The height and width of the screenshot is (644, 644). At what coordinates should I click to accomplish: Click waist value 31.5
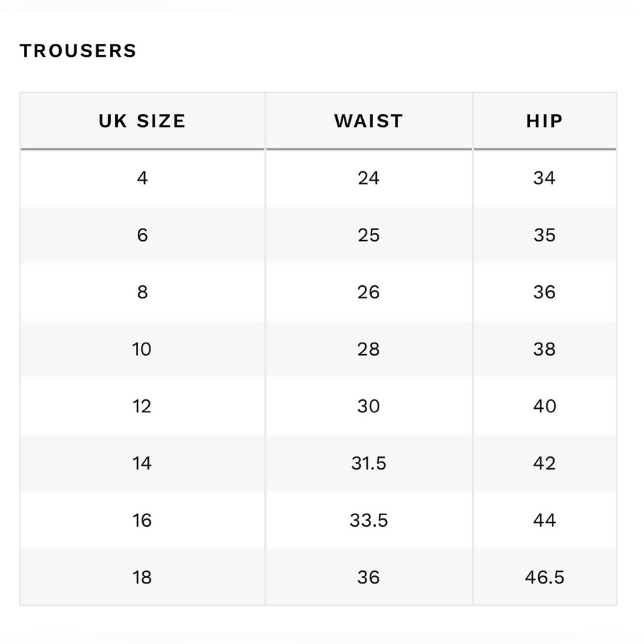368,463
